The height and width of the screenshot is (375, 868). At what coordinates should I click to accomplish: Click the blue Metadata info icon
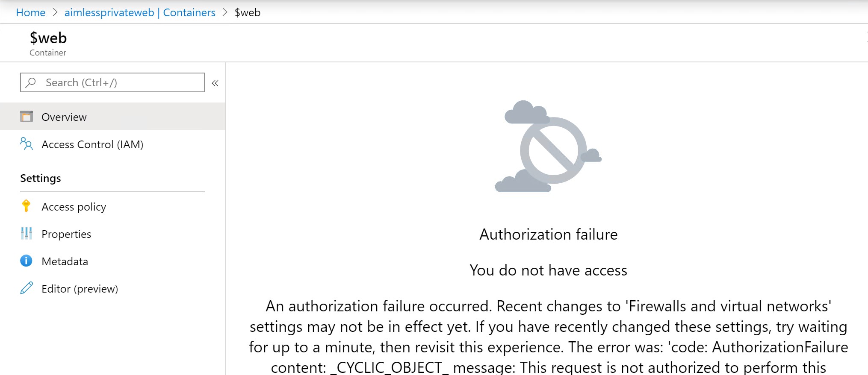point(26,261)
